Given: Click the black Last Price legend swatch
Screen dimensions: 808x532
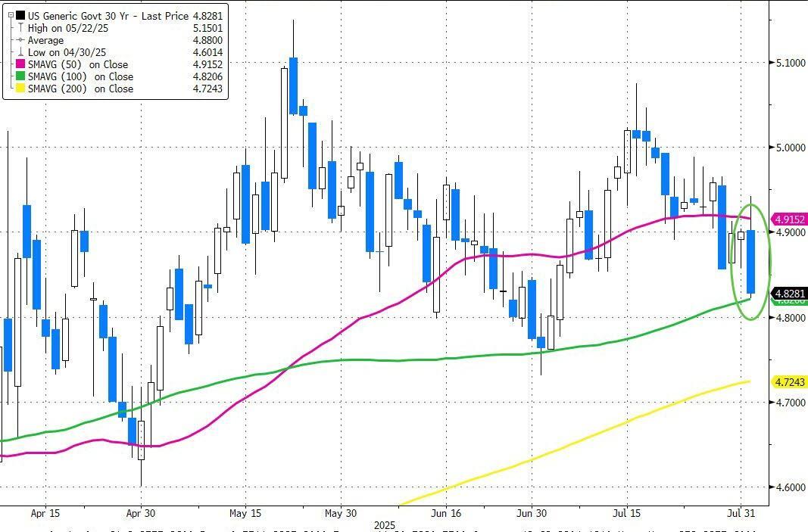Looking at the screenshot, I should point(19,16).
